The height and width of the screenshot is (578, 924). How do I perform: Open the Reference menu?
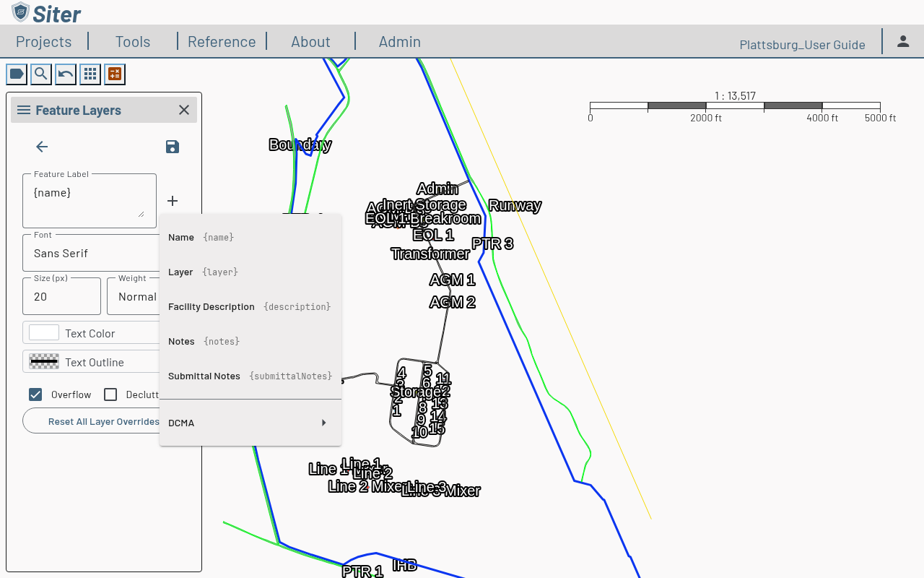coord(222,42)
